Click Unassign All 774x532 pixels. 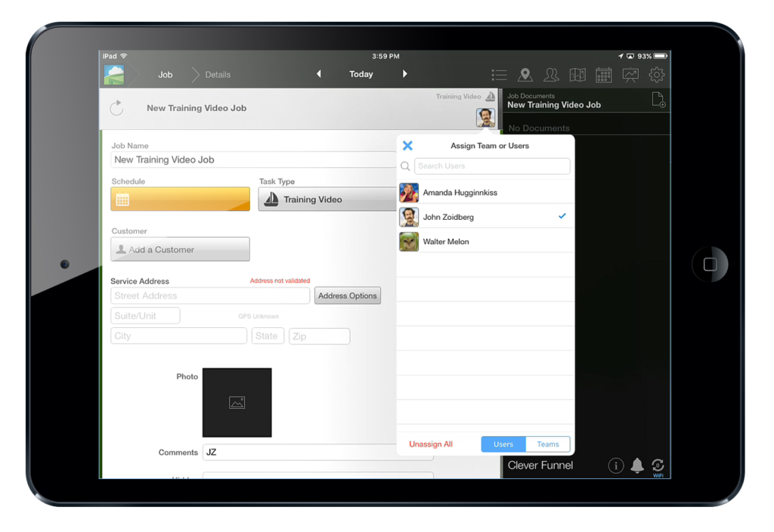431,444
